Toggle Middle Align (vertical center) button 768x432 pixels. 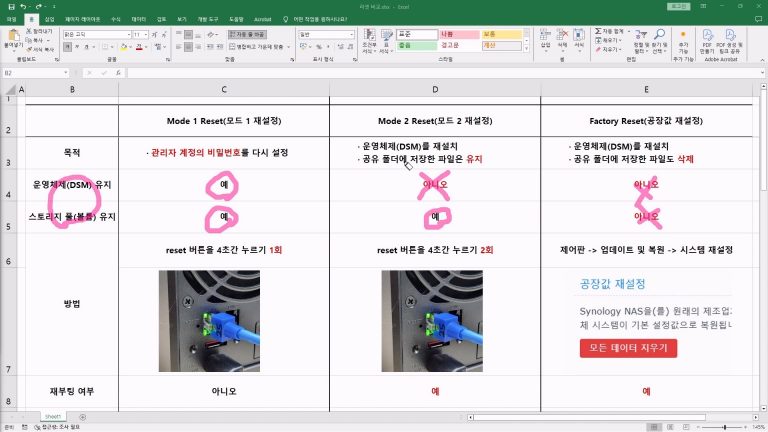pos(188,34)
